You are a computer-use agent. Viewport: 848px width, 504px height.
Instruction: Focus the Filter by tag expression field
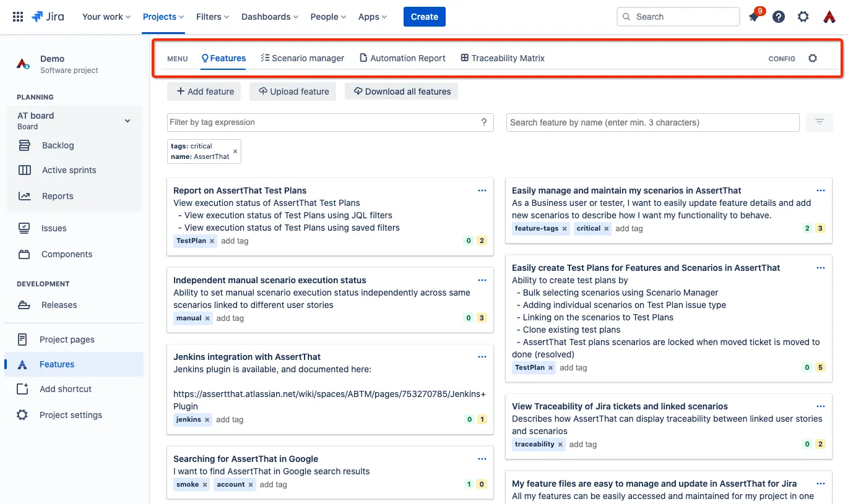331,122
